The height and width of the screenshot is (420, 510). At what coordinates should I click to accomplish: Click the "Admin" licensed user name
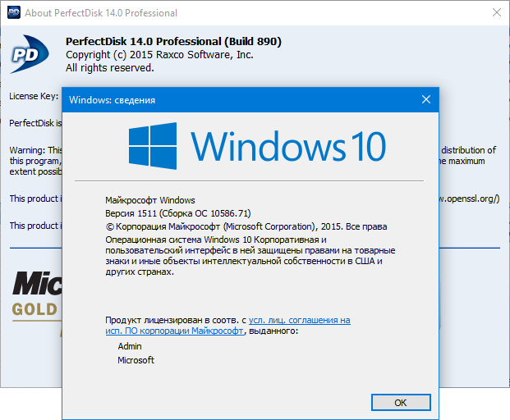click(x=131, y=346)
